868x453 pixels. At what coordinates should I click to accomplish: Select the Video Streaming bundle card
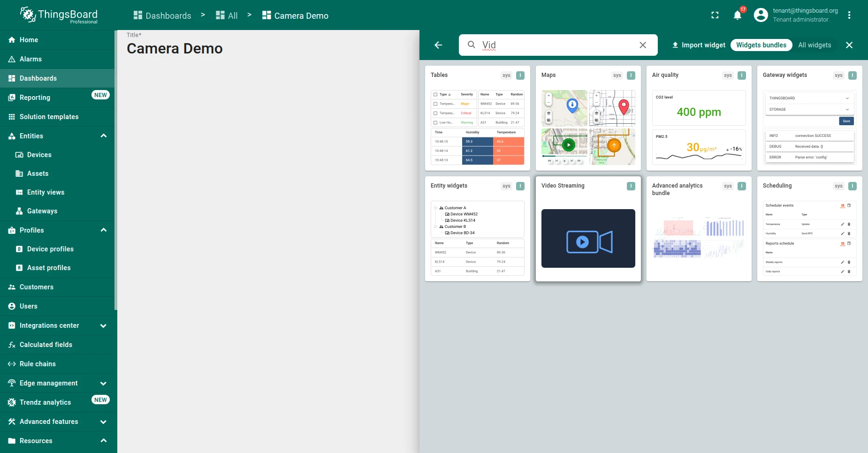pyautogui.click(x=588, y=229)
